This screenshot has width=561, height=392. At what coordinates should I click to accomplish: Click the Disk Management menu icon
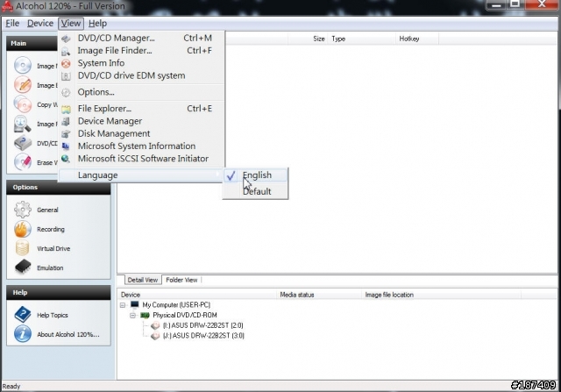click(66, 134)
